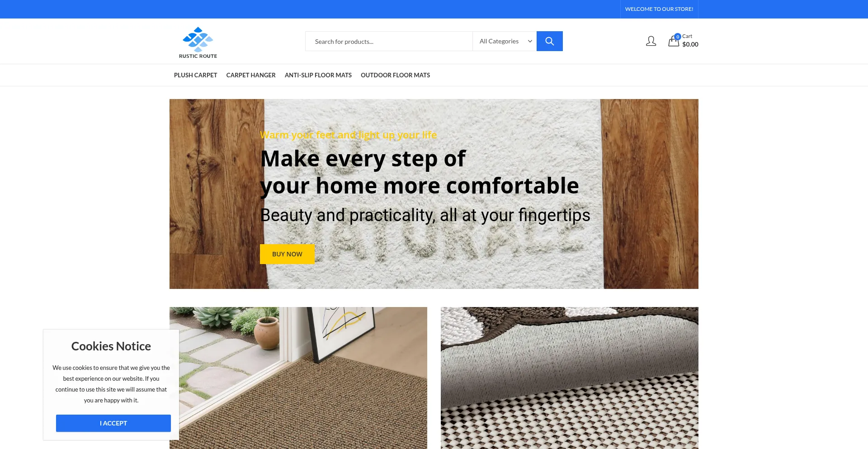Click the hero banner headline text
The height and width of the screenshot is (449, 868).
pos(420,172)
